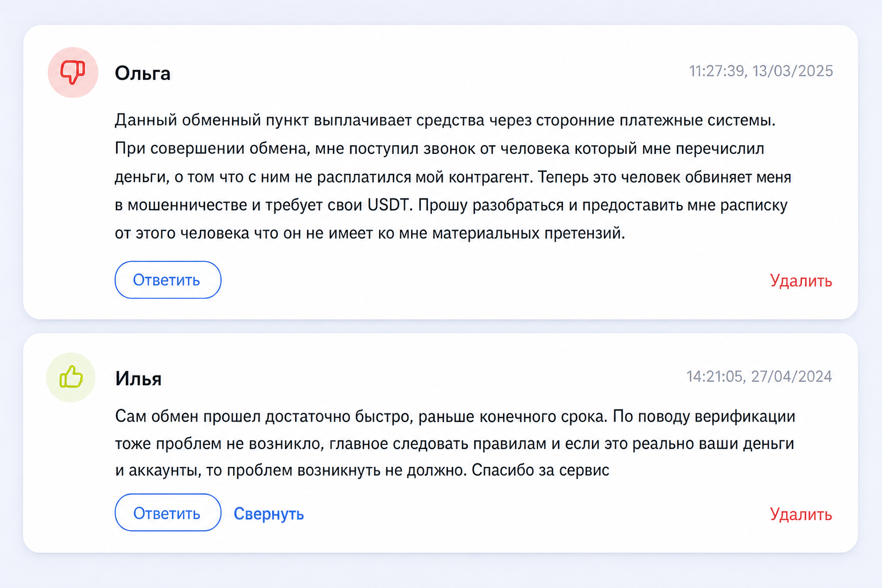Click the line starting 'в мошенничестве и требует'
This screenshot has width=882, height=588.
pyautogui.click(x=451, y=205)
